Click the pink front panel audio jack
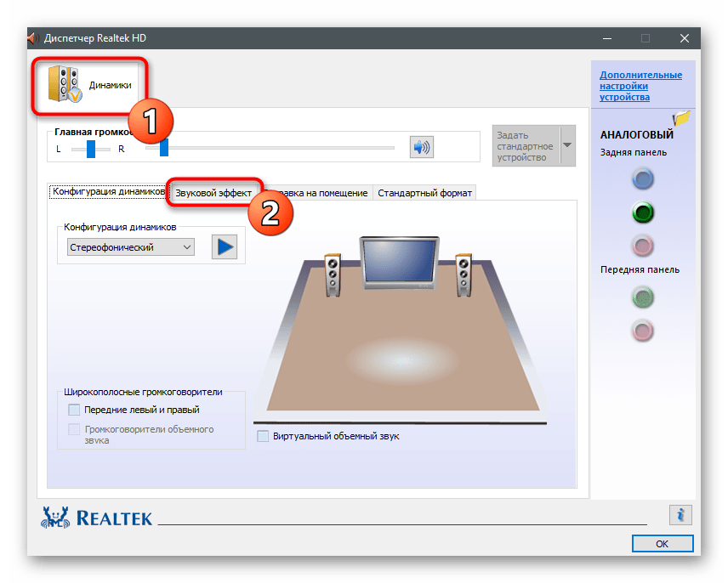Viewport: 728px width, 583px height. tap(643, 330)
